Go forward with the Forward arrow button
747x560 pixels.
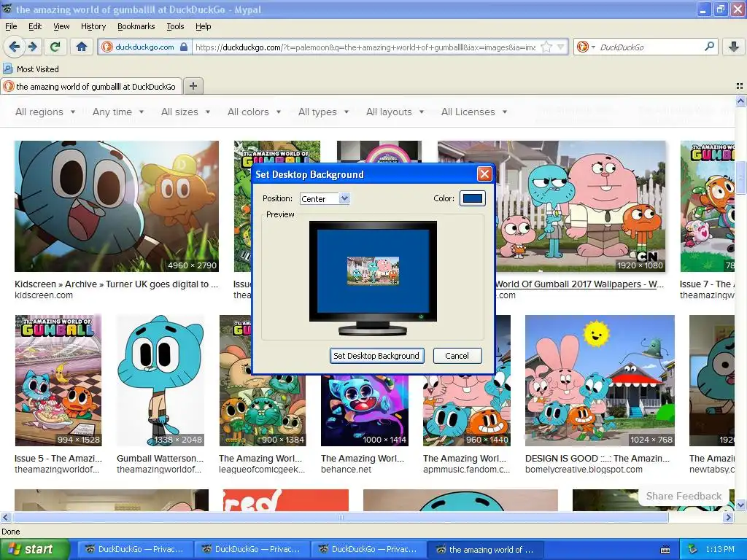(x=32, y=47)
